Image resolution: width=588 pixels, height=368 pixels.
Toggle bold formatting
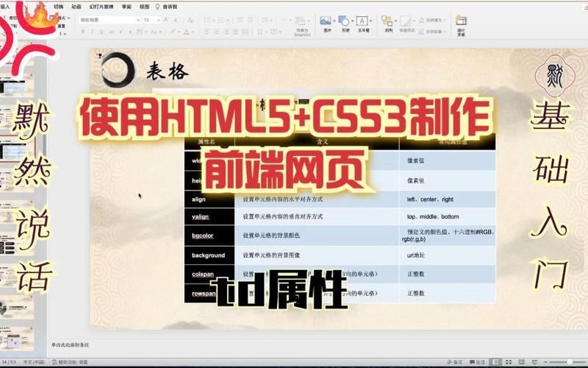click(83, 32)
